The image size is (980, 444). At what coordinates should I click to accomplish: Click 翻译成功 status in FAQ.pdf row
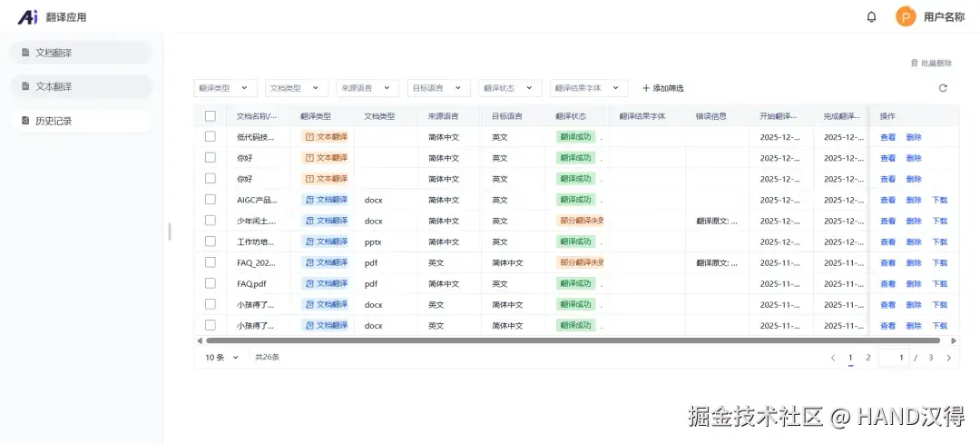pyautogui.click(x=575, y=284)
